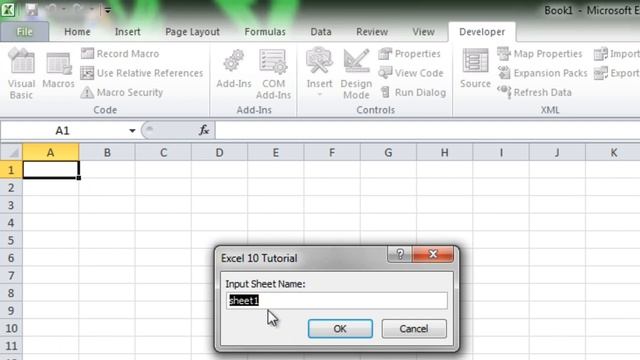Open the XML Source pane
The image size is (640, 360).
click(475, 69)
